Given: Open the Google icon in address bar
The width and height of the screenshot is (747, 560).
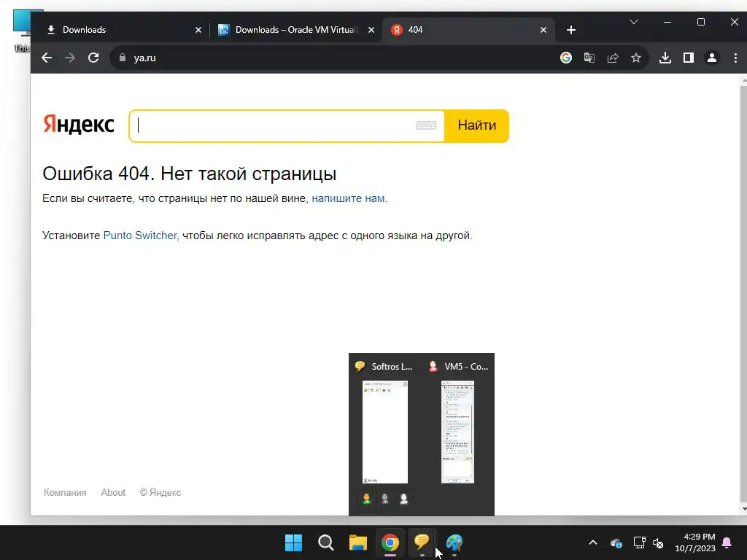Looking at the screenshot, I should [x=566, y=58].
